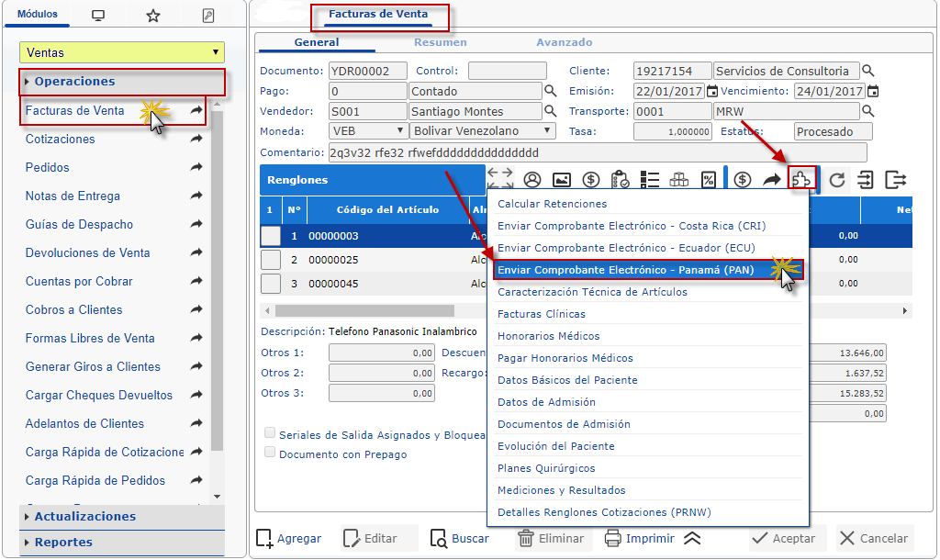Enable Seriales de Salida Asignados checkbox

click(270, 433)
